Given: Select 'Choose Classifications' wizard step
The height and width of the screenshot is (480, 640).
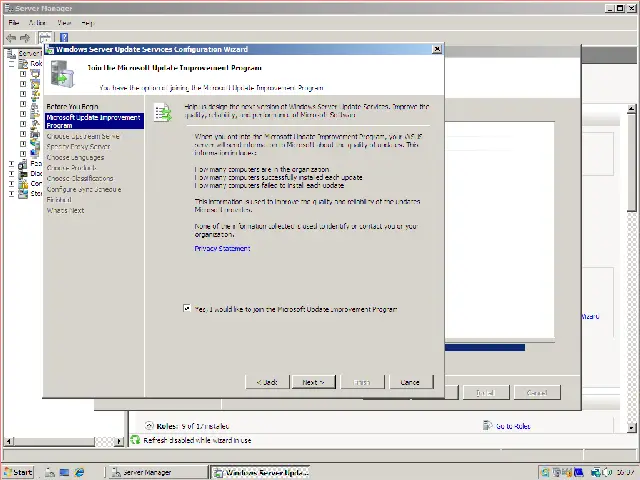Looking at the screenshot, I should pos(80,178).
